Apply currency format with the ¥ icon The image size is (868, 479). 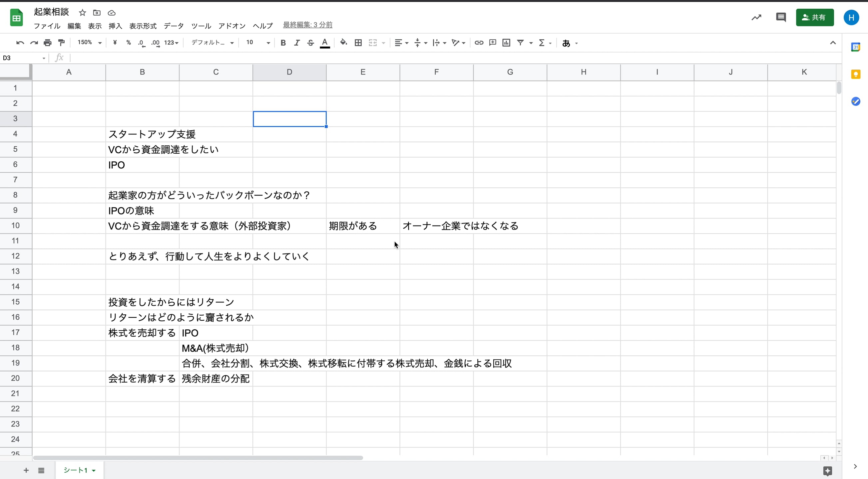pos(115,43)
